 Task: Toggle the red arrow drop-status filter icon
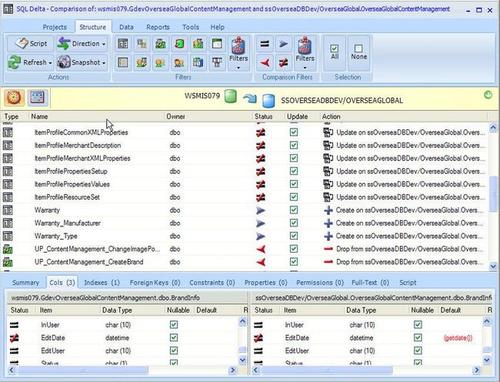click(265, 62)
